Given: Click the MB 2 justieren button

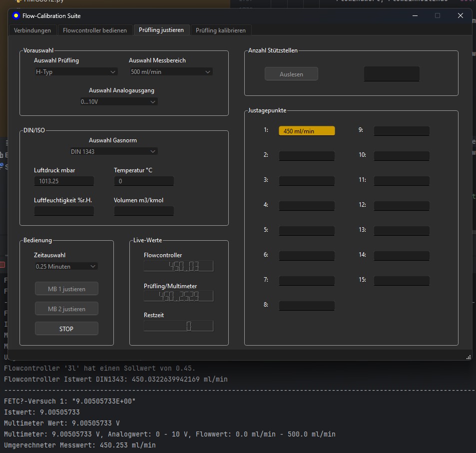Looking at the screenshot, I should [66, 309].
